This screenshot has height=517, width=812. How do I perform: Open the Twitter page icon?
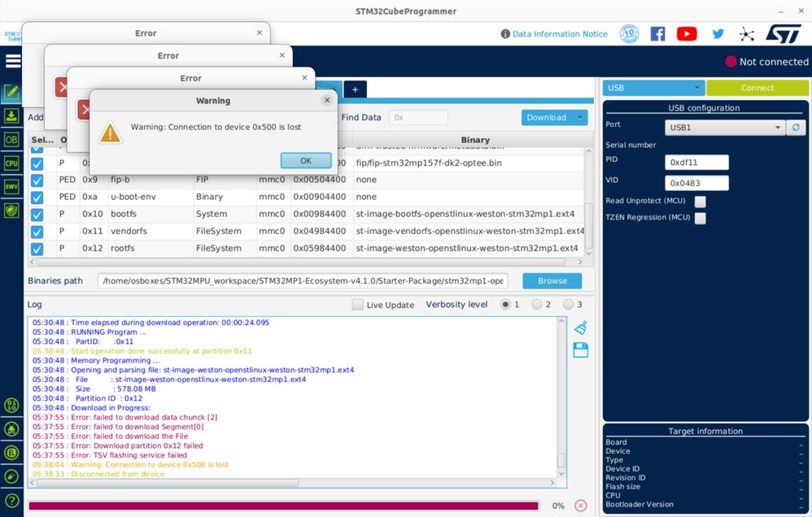tap(718, 34)
